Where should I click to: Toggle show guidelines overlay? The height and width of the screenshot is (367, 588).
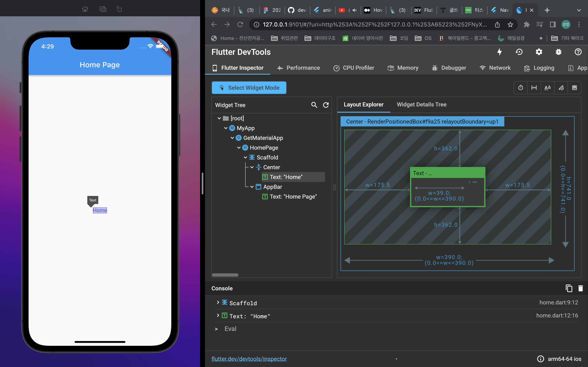point(534,88)
